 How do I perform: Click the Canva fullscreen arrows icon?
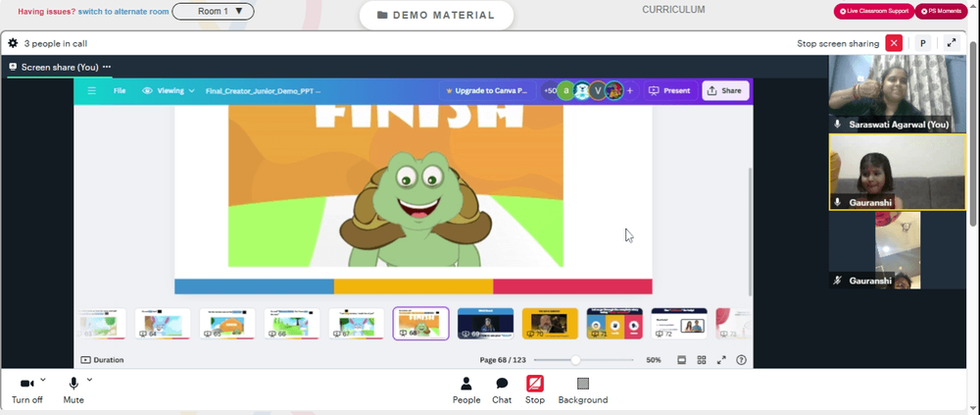(721, 360)
